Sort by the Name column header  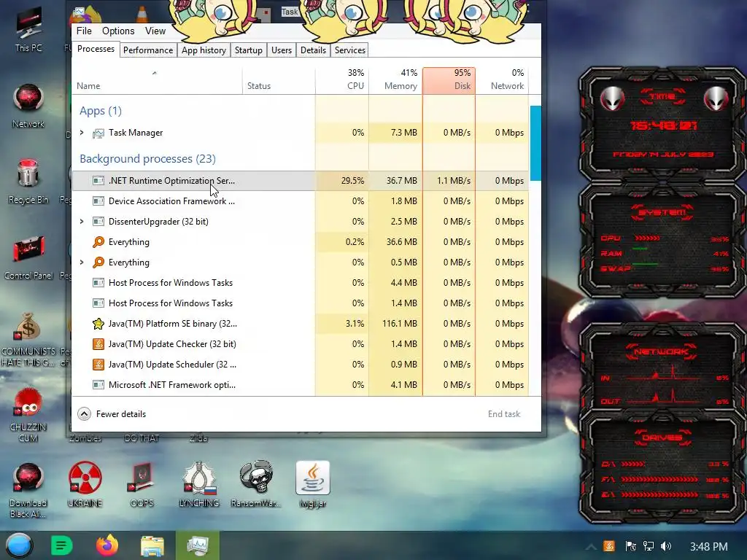(158, 80)
